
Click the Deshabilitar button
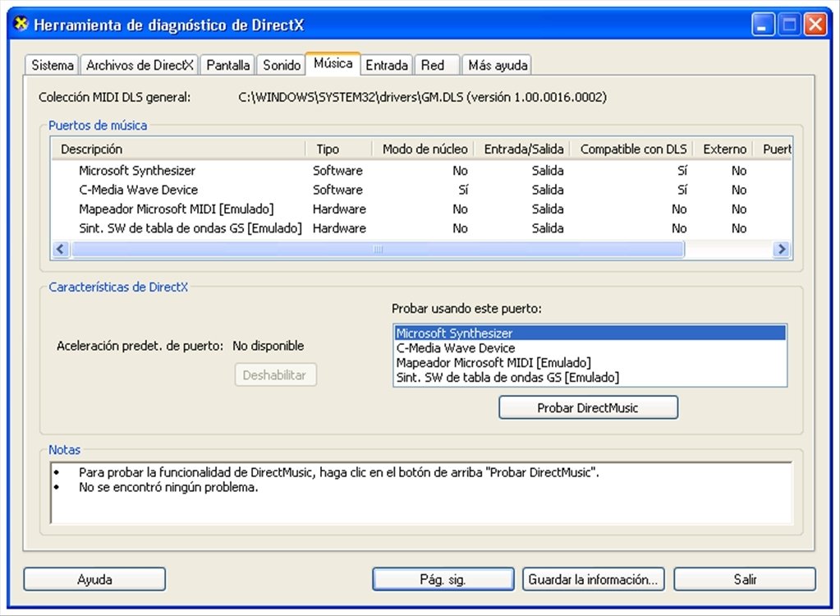(275, 375)
